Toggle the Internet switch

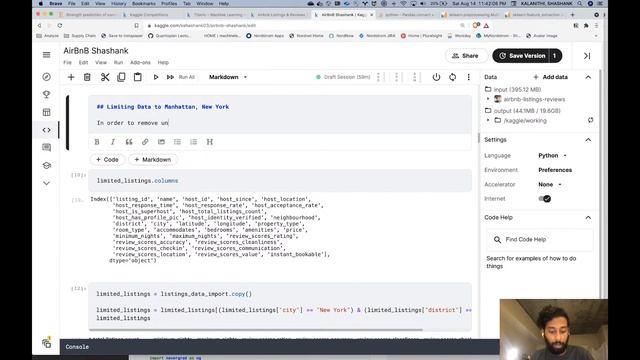544,199
